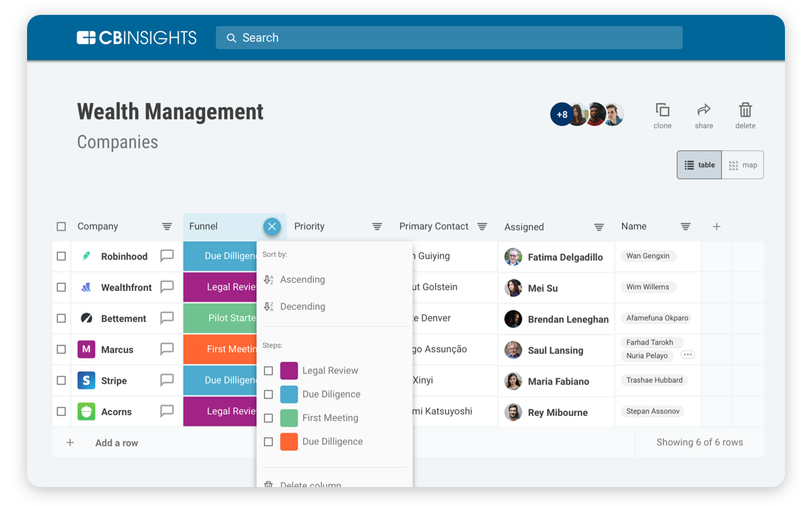
Task: Click the Wealthfront logo icon
Action: [86, 287]
